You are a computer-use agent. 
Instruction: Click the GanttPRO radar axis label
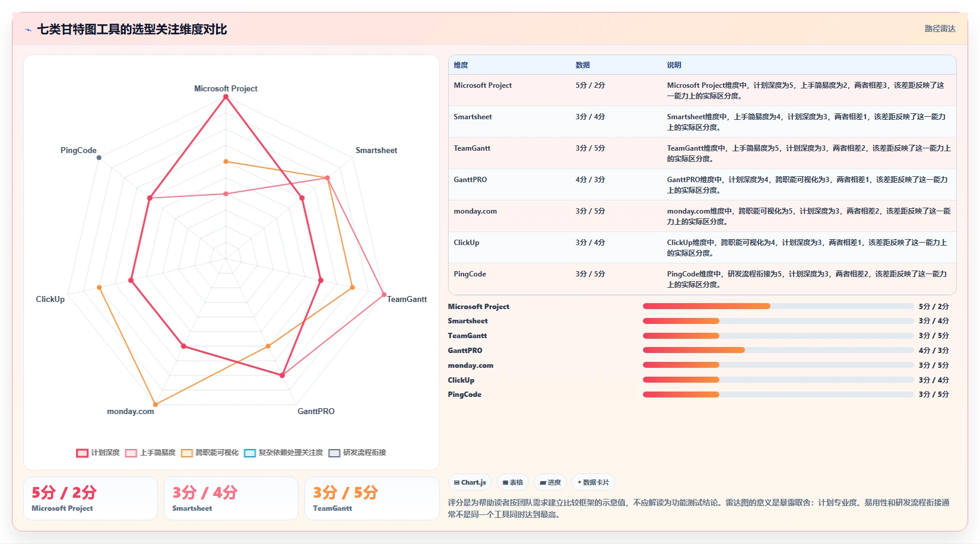click(x=316, y=411)
